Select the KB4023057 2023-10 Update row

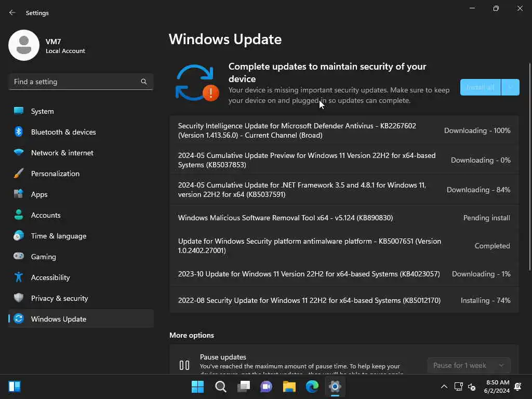344,274
